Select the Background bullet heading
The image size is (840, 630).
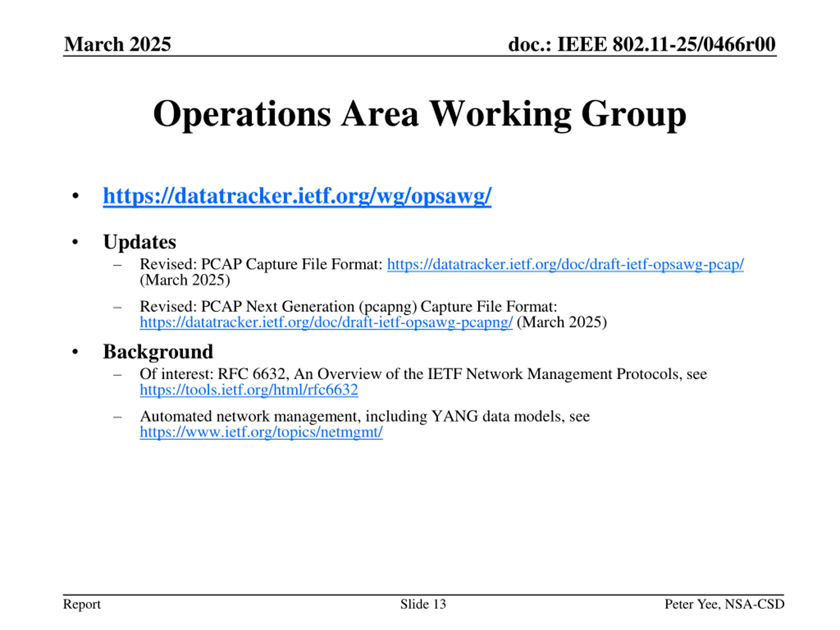coord(158,352)
